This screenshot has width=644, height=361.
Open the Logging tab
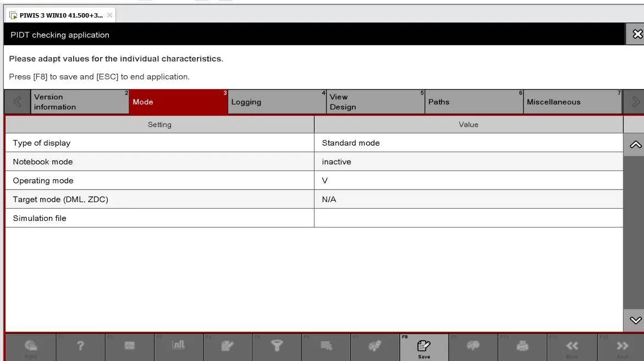277,102
